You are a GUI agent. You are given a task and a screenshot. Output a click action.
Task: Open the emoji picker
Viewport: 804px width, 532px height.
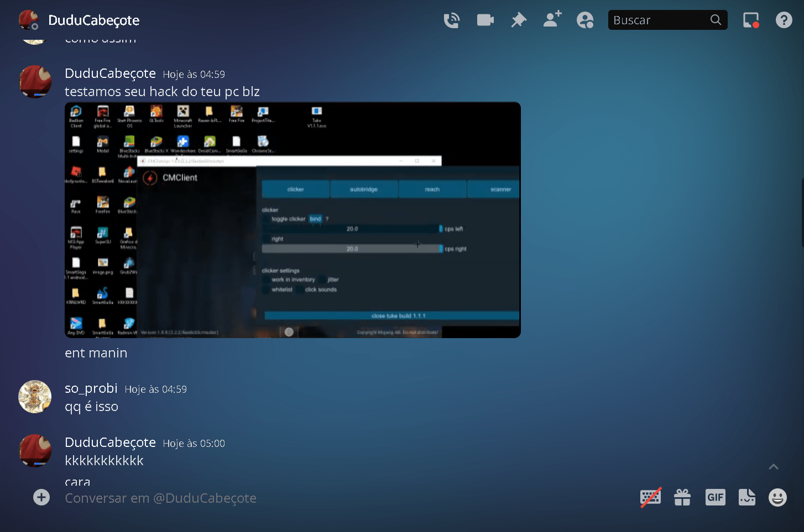(x=777, y=497)
